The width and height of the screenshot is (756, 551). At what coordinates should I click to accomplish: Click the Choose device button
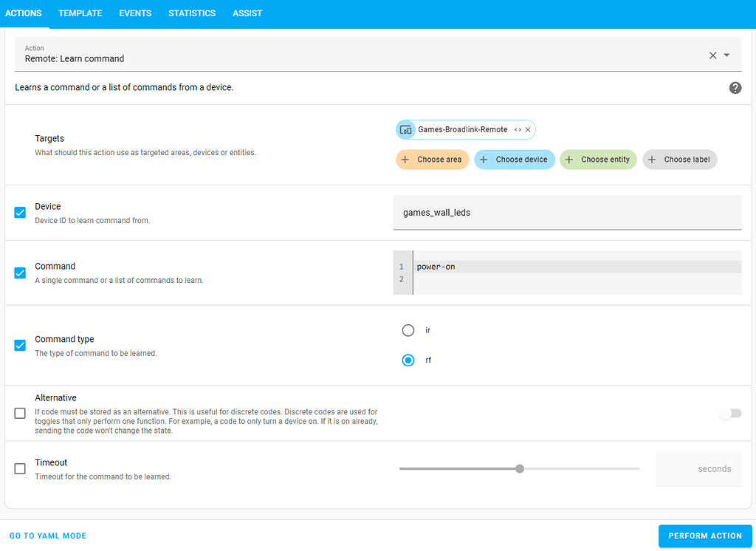pyautogui.click(x=515, y=160)
